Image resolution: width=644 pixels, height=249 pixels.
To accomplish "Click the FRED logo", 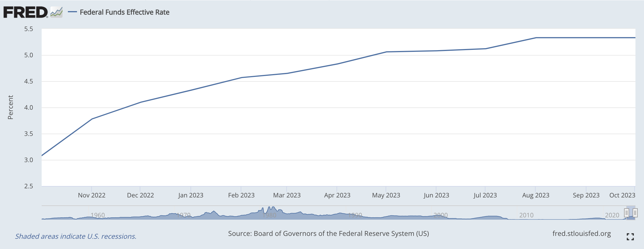I will 25,12.
